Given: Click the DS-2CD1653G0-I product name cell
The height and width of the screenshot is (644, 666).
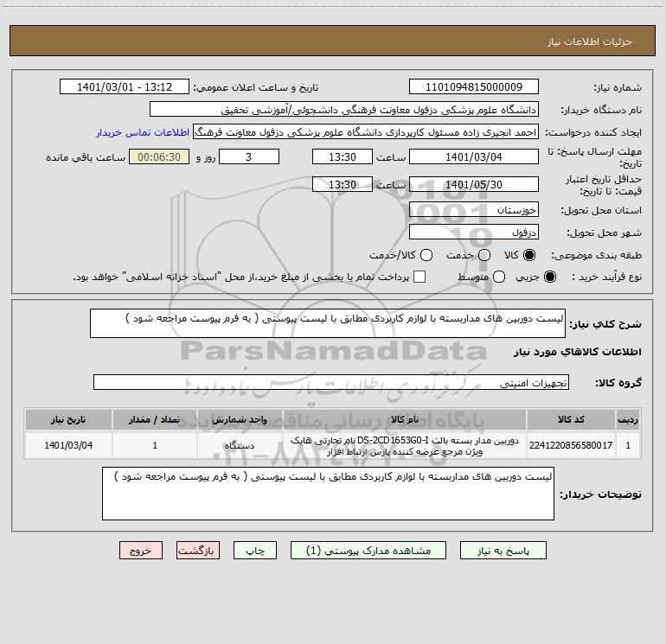Looking at the screenshot, I should [x=405, y=445].
